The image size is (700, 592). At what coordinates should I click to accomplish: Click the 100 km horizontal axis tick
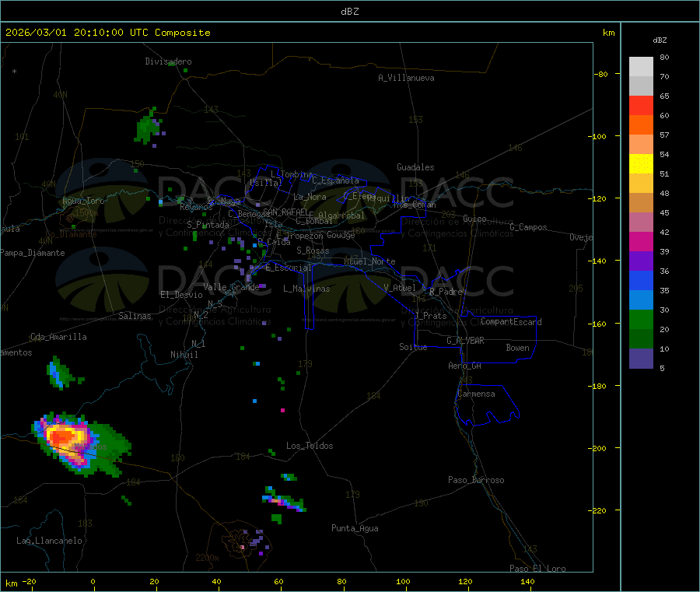tap(404, 581)
